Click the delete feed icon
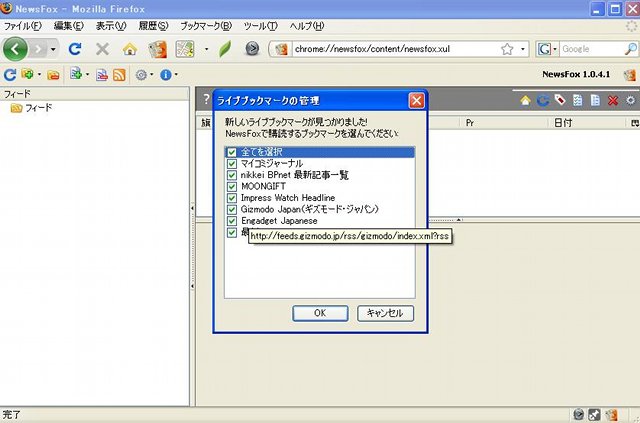640x423 pixels. point(102,75)
